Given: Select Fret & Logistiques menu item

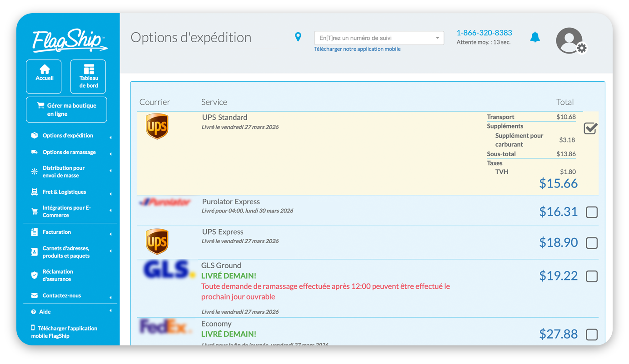Looking at the screenshot, I should click(x=64, y=192).
